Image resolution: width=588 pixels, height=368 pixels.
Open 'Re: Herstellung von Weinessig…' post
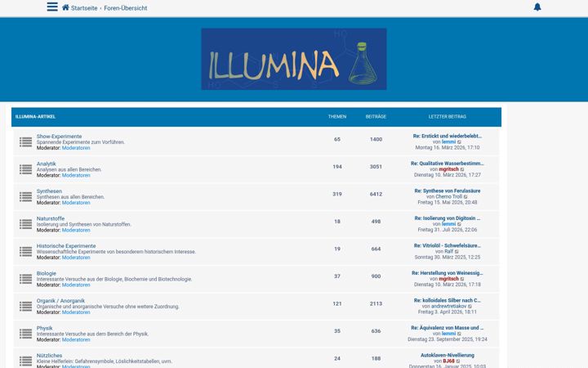447,273
